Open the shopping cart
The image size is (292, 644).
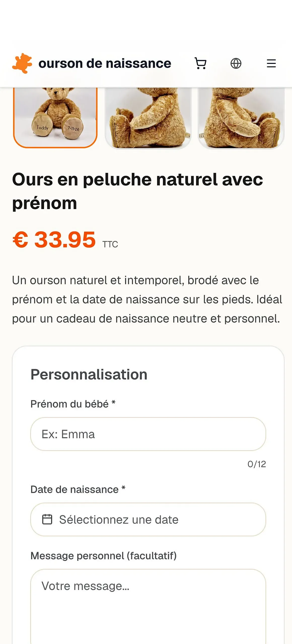(x=201, y=63)
